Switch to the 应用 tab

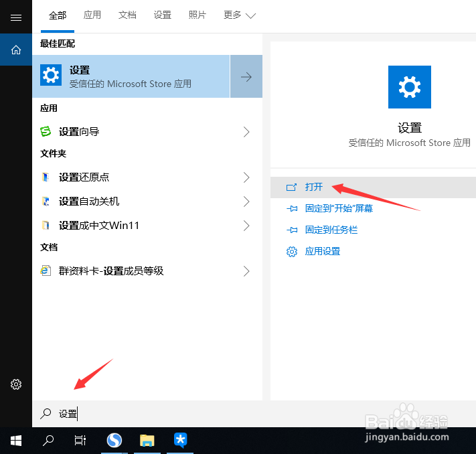coord(92,15)
